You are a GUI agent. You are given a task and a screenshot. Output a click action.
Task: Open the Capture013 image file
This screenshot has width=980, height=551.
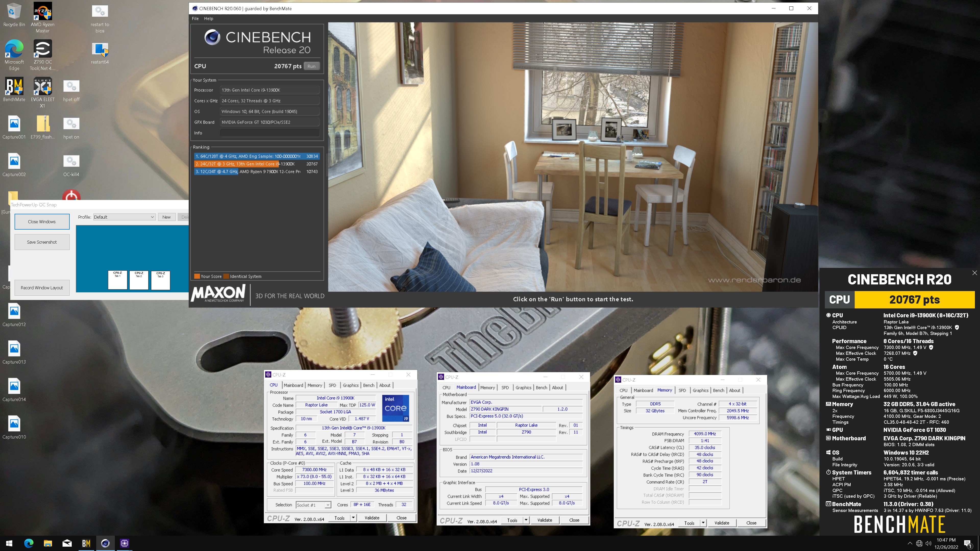[14, 353]
